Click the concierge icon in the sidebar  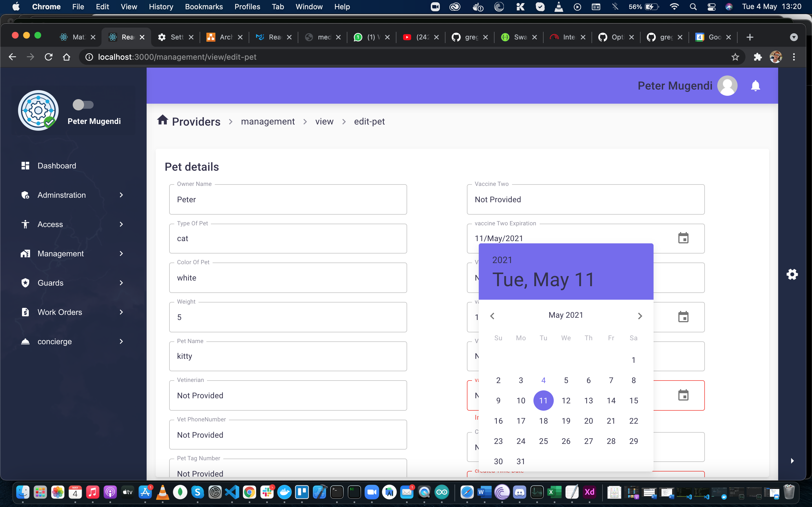(x=25, y=341)
